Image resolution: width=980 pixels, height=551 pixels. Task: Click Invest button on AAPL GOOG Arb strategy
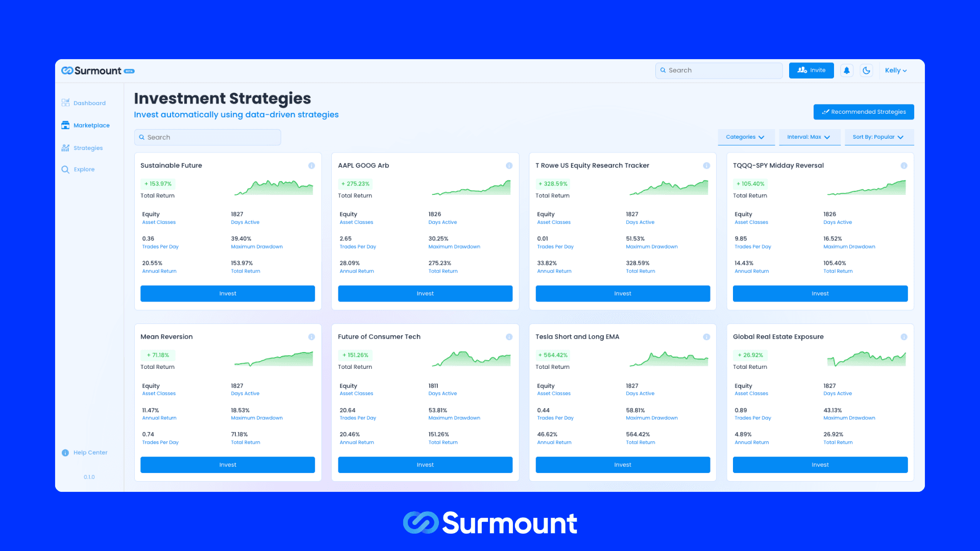click(x=425, y=293)
